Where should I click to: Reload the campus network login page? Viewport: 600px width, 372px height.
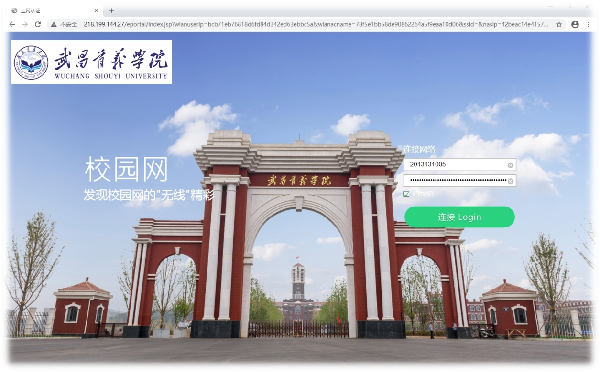[x=38, y=24]
